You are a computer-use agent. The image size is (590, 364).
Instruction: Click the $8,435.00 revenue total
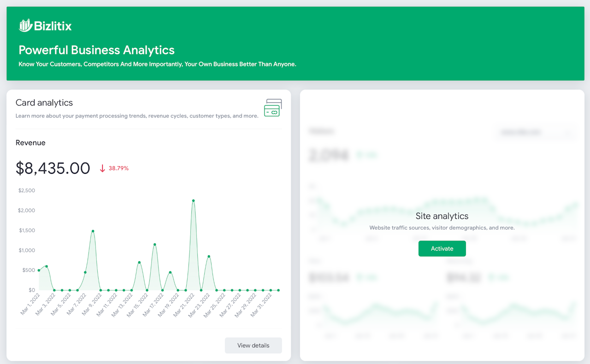[53, 168]
